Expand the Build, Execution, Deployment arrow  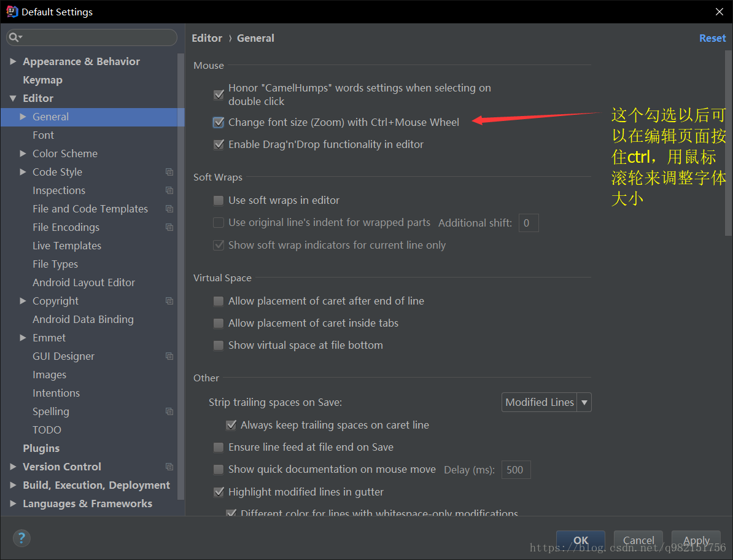pos(13,485)
